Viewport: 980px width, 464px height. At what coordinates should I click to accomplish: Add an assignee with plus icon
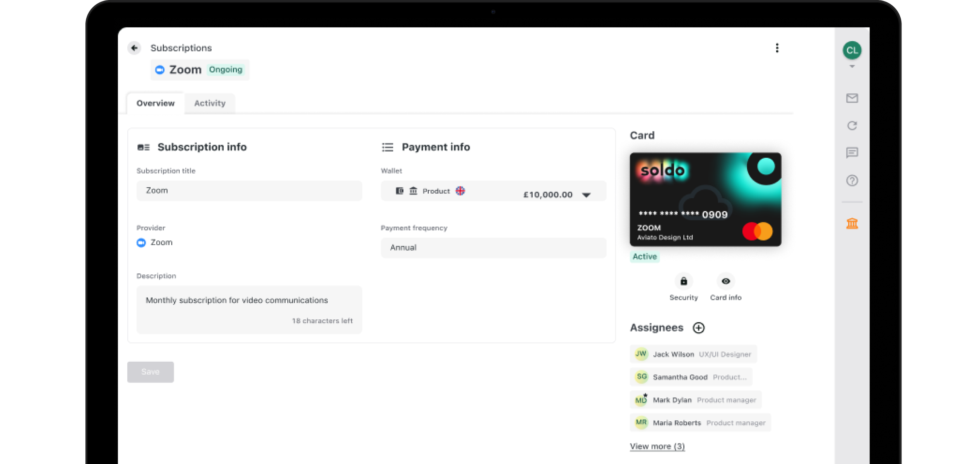698,328
